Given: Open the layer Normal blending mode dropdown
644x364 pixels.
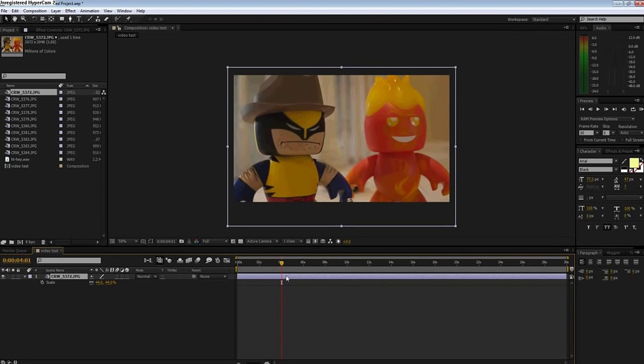Looking at the screenshot, I should coord(147,277).
